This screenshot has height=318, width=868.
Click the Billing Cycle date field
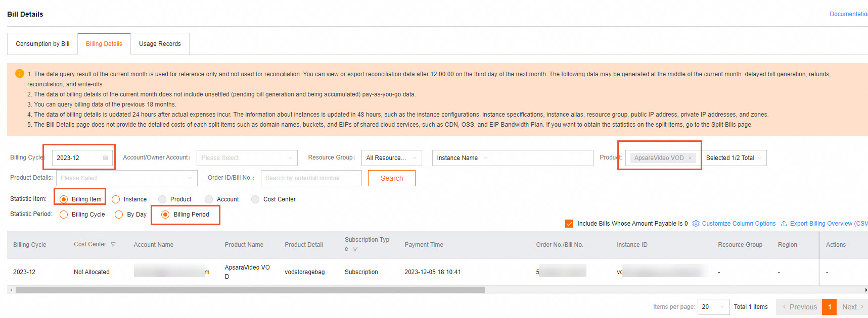(82, 158)
